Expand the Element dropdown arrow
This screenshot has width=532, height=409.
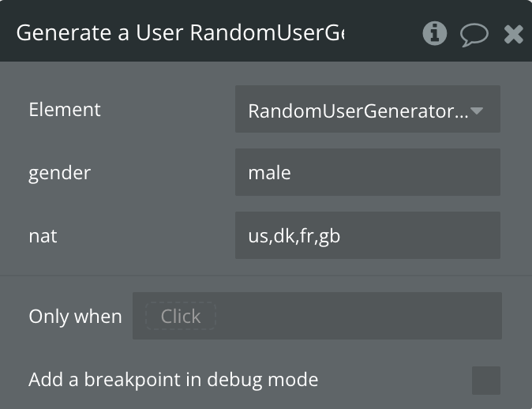(x=477, y=111)
